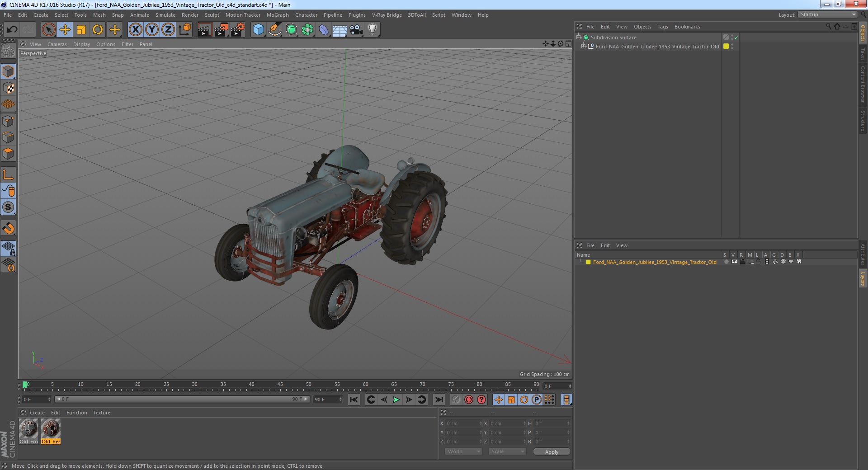Screen dimensions: 868x470
Task: Play the animation forward
Action: coord(396,399)
